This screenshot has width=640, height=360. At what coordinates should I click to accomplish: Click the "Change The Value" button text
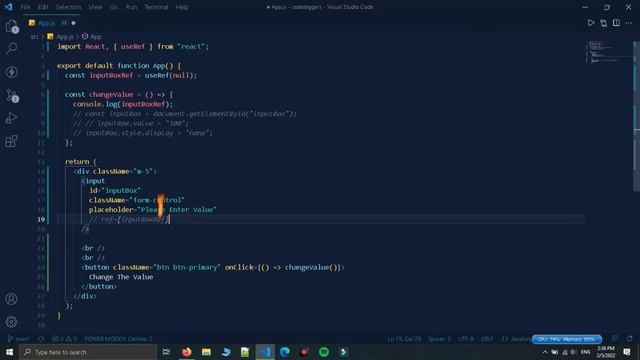(x=121, y=277)
